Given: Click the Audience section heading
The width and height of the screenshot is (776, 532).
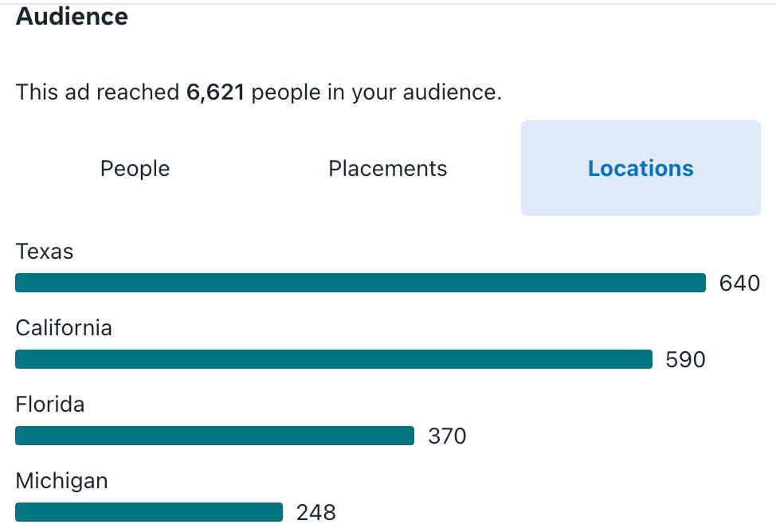Looking at the screenshot, I should coord(73,17).
